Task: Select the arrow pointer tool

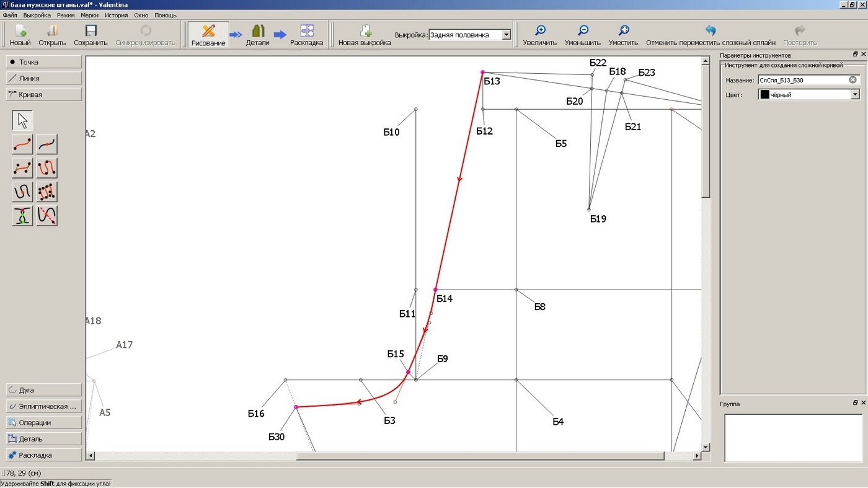Action: point(22,120)
